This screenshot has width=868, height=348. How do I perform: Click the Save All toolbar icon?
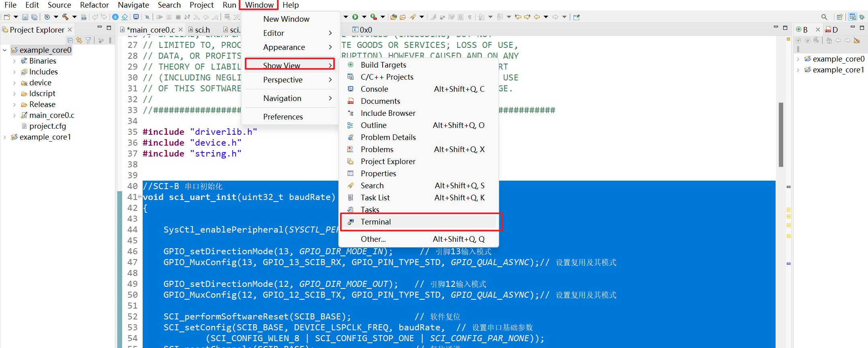pyautogui.click(x=35, y=17)
